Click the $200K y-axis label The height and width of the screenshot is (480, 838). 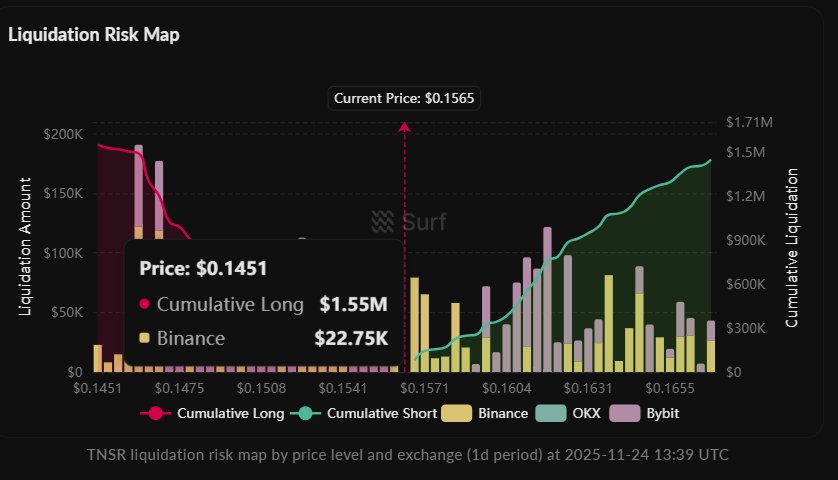[x=64, y=134]
